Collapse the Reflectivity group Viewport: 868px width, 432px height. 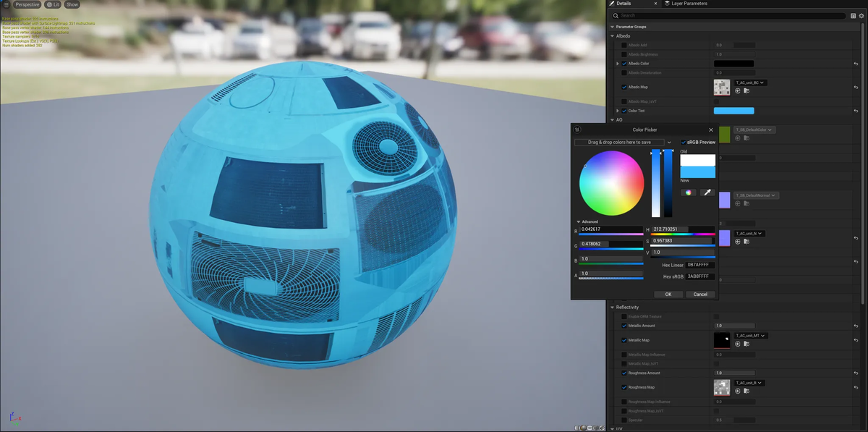tap(613, 307)
